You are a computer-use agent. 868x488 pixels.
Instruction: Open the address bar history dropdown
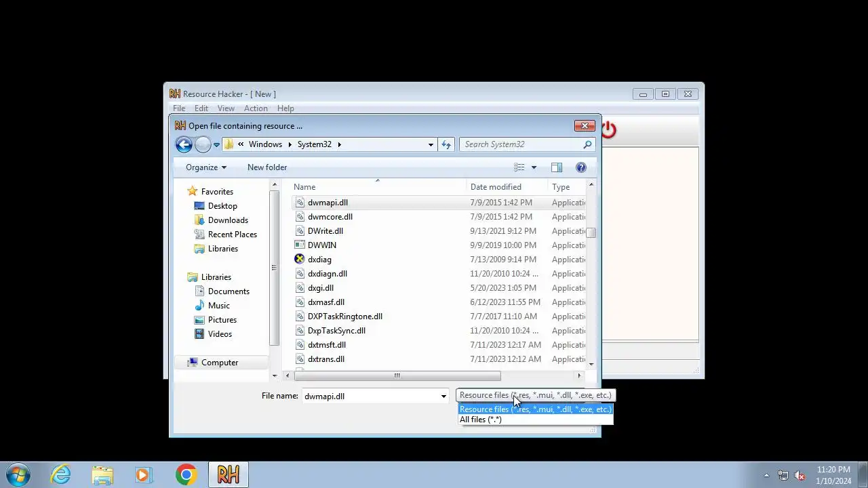(431, 144)
